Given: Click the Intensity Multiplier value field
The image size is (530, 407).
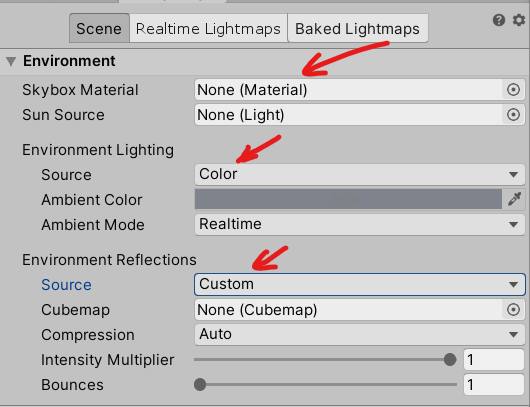Looking at the screenshot, I should [x=493, y=360].
